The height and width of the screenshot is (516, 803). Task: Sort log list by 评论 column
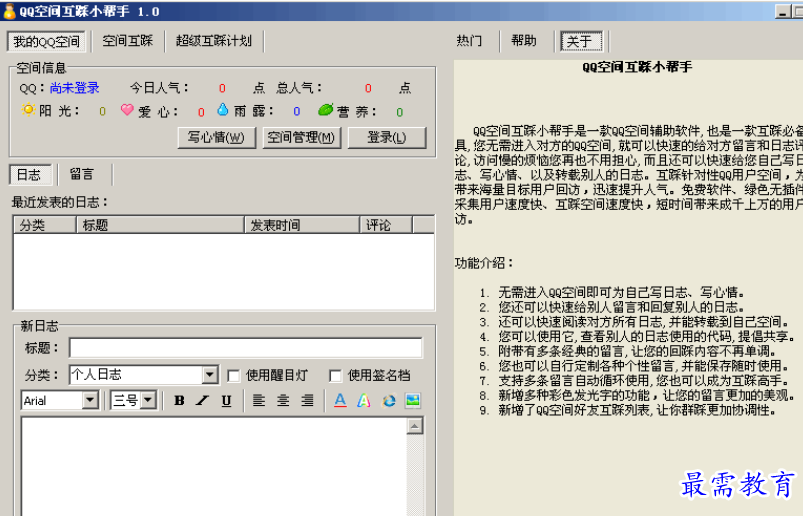coord(386,225)
